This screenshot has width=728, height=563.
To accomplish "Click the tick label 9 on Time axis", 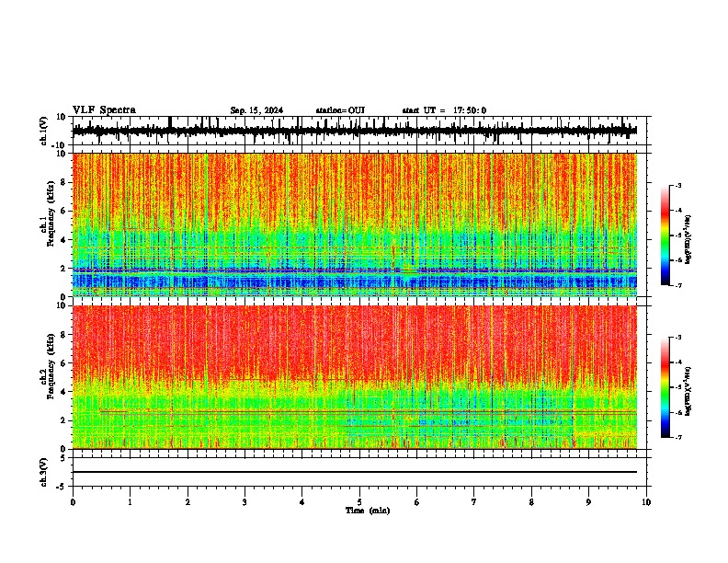I will (588, 502).
